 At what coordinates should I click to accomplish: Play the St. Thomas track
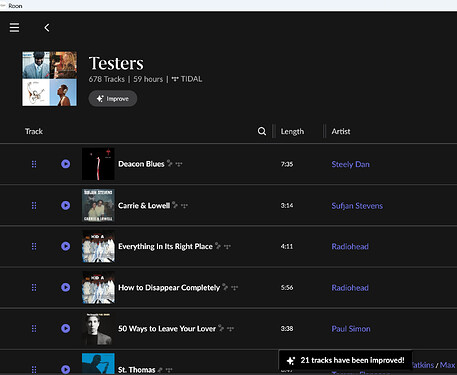click(66, 369)
